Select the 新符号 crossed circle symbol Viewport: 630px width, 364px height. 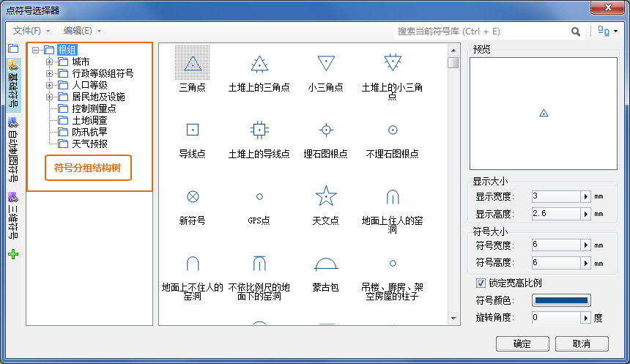click(x=192, y=196)
